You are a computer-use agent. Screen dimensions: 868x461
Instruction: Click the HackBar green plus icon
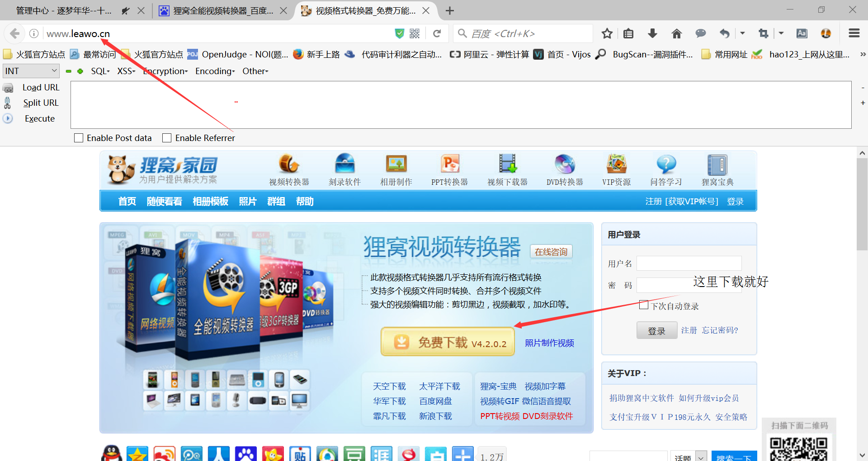pyautogui.click(x=80, y=71)
